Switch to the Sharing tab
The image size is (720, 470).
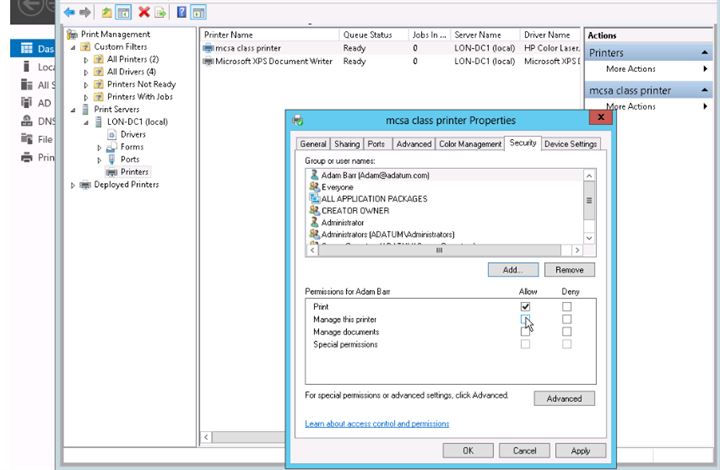pyautogui.click(x=346, y=144)
